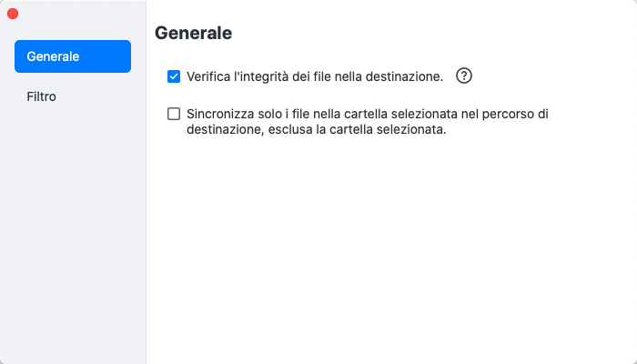
Task: Click the word 'Filtro' in the sidebar
Action: pyautogui.click(x=42, y=96)
